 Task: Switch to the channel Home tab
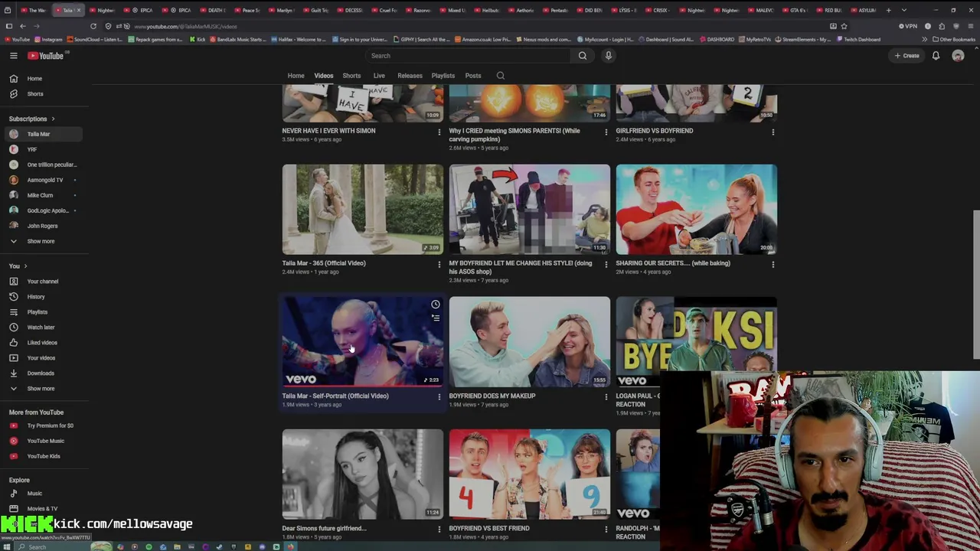tap(296, 76)
